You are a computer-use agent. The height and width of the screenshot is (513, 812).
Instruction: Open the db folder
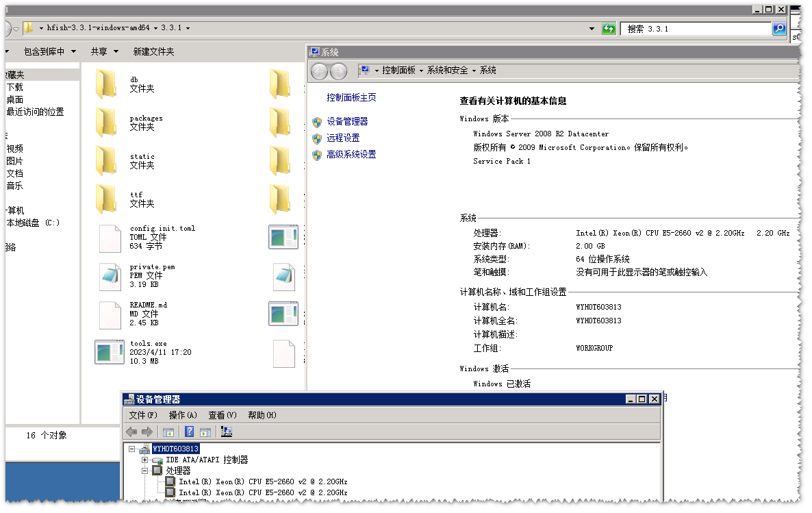coord(106,84)
